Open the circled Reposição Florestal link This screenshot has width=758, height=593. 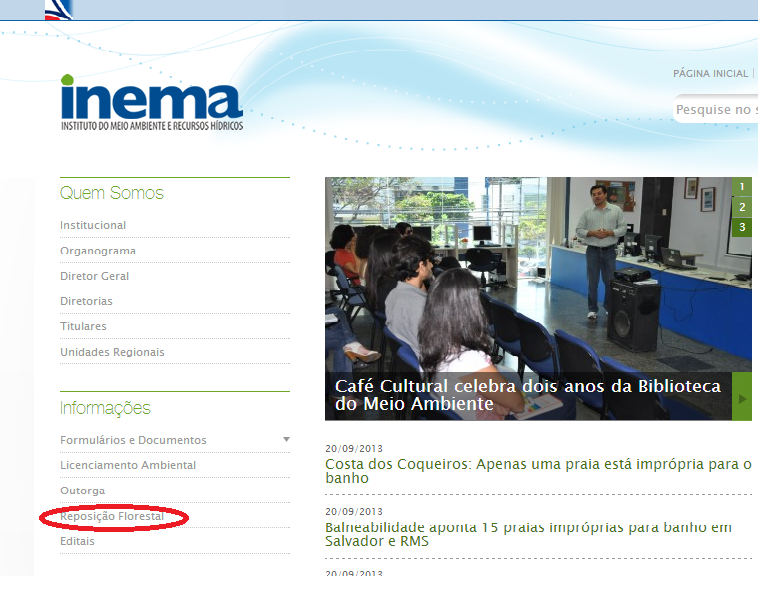(112, 516)
